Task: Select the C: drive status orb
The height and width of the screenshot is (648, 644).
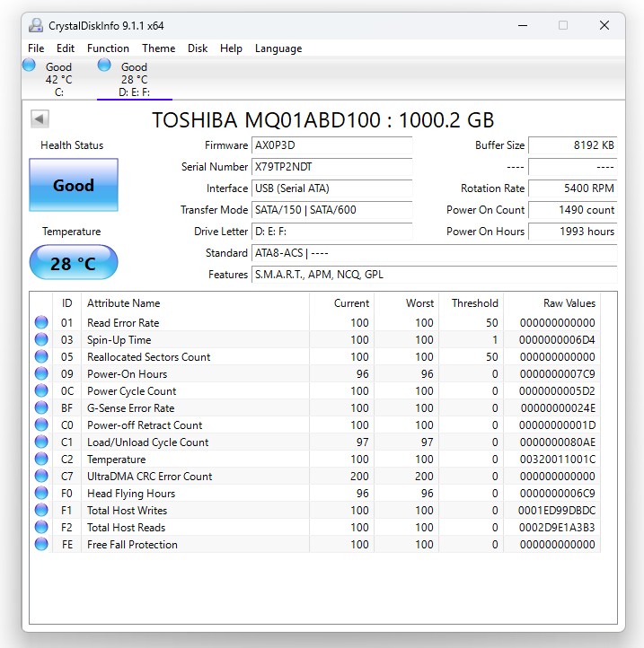Action: (x=29, y=65)
